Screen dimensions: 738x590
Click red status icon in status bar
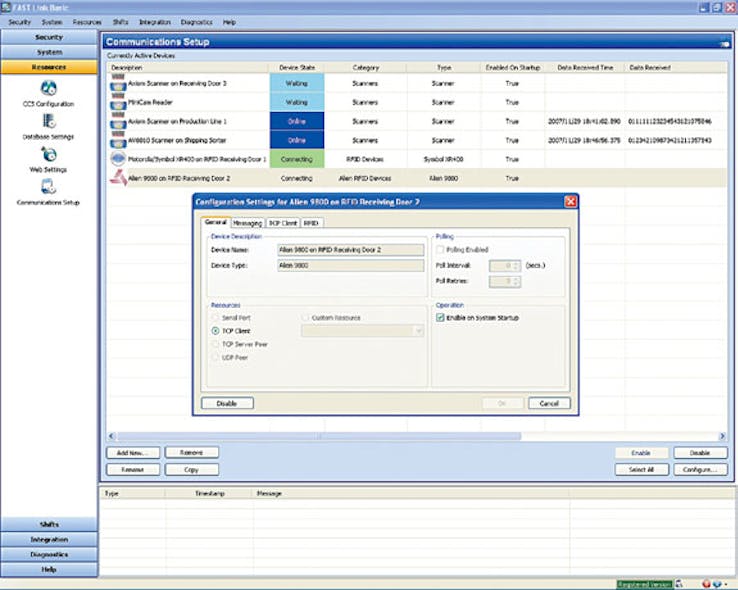pyautogui.click(x=706, y=584)
